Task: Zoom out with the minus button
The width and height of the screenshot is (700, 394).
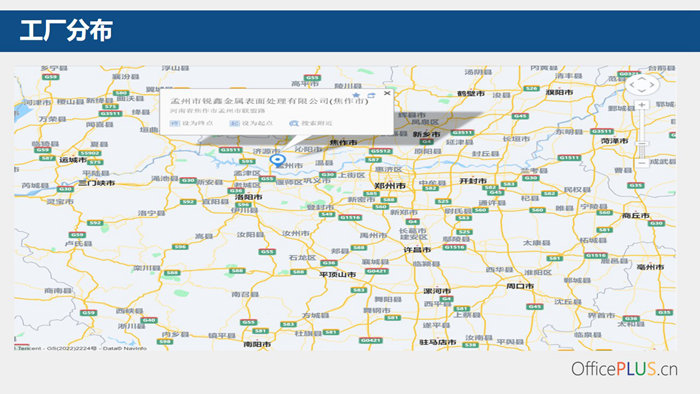Action: (x=642, y=163)
